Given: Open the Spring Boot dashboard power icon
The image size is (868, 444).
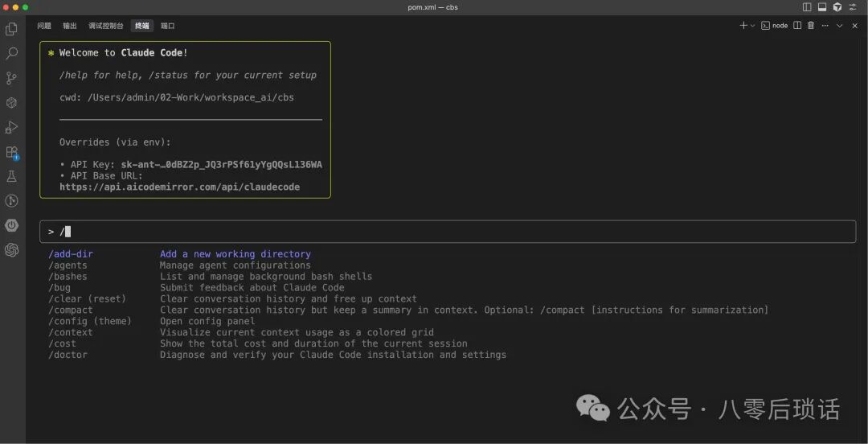Looking at the screenshot, I should pos(11,225).
